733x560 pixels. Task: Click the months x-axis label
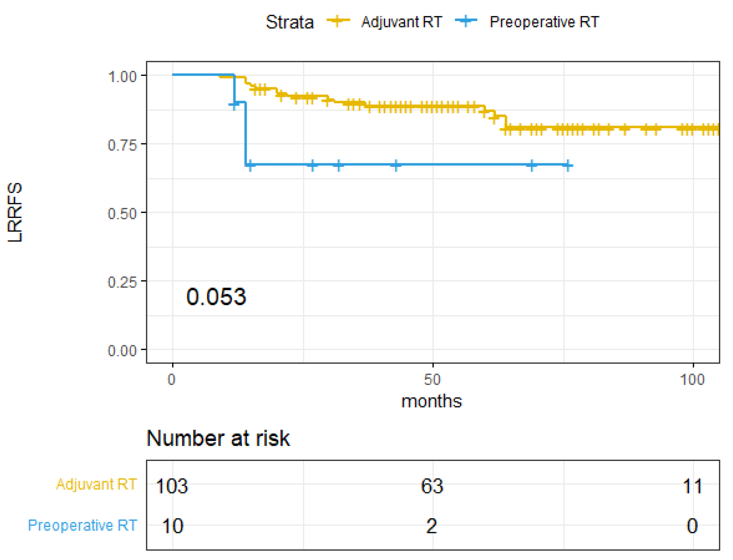431,401
